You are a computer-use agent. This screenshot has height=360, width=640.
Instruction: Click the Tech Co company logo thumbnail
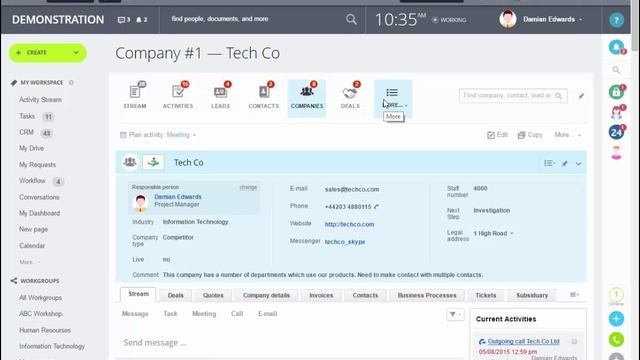[x=153, y=162]
